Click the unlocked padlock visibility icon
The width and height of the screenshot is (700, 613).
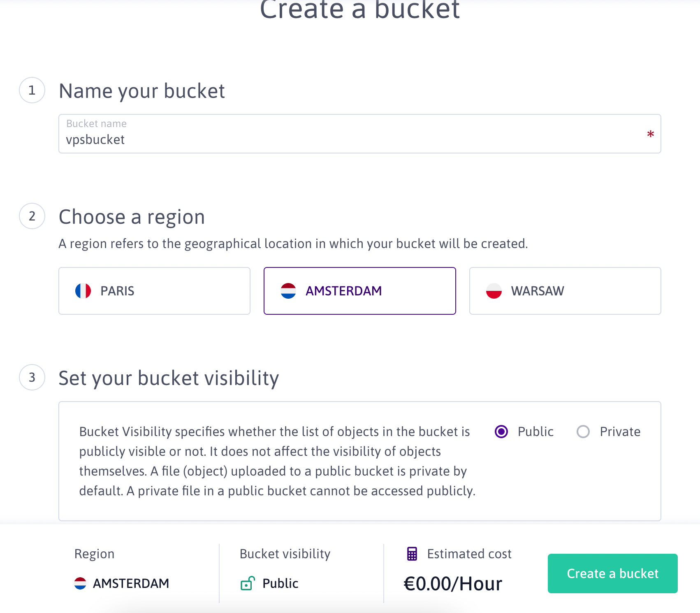click(248, 583)
